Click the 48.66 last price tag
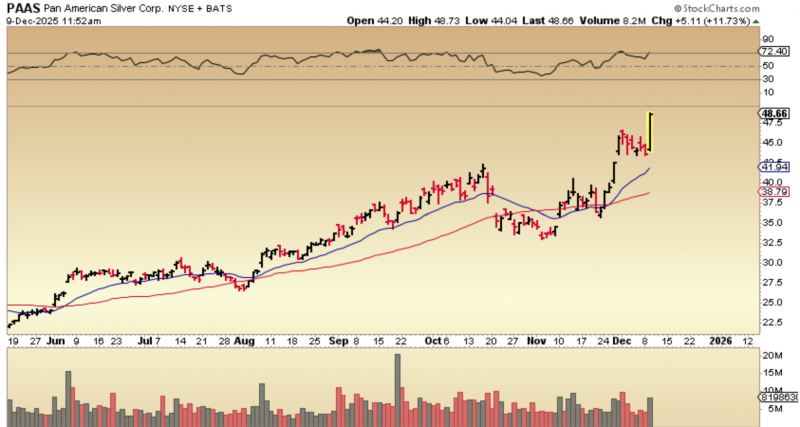Viewport: 800px width, 427px height. coord(774,114)
